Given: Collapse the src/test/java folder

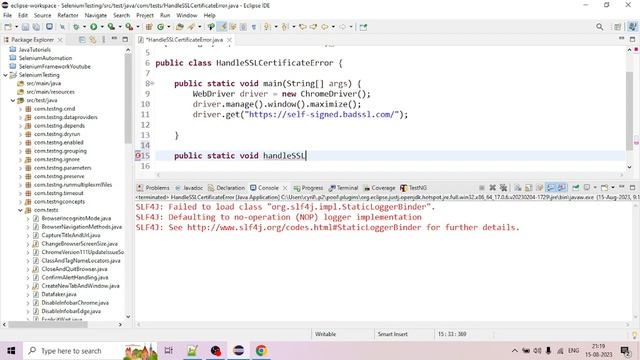Looking at the screenshot, I should (13, 100).
